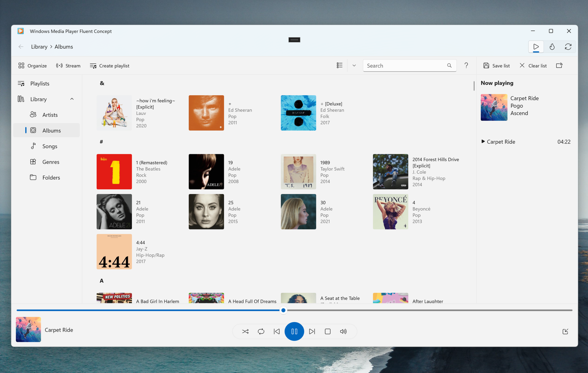The height and width of the screenshot is (373, 588).
Task: Focus the Search field
Action: pyautogui.click(x=409, y=65)
